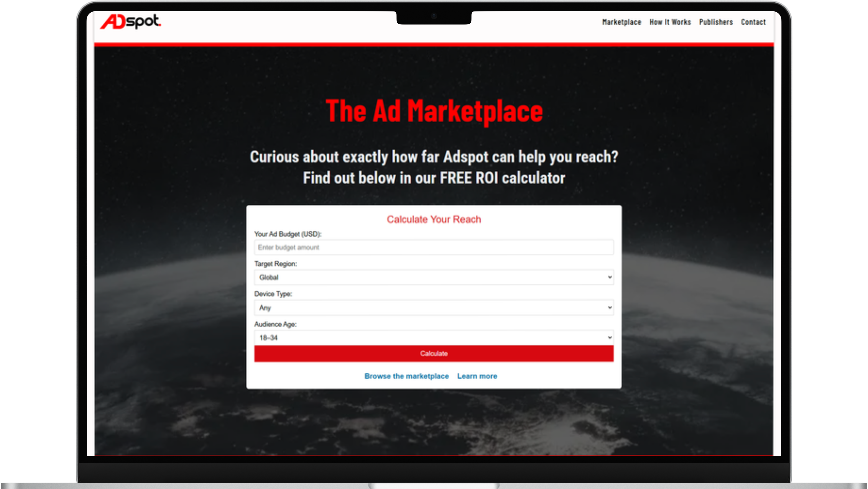The height and width of the screenshot is (489, 868).
Task: Click the Audience Age label text
Action: [275, 324]
